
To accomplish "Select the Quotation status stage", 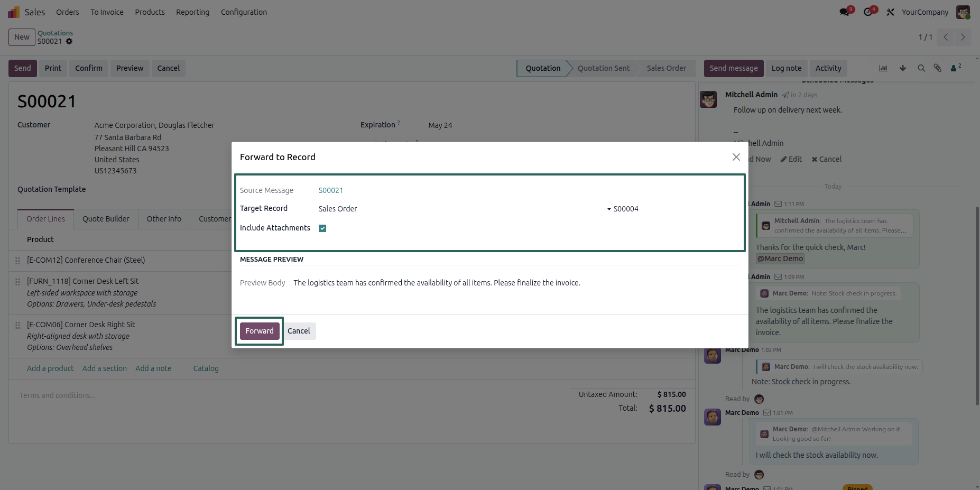I will [x=543, y=68].
